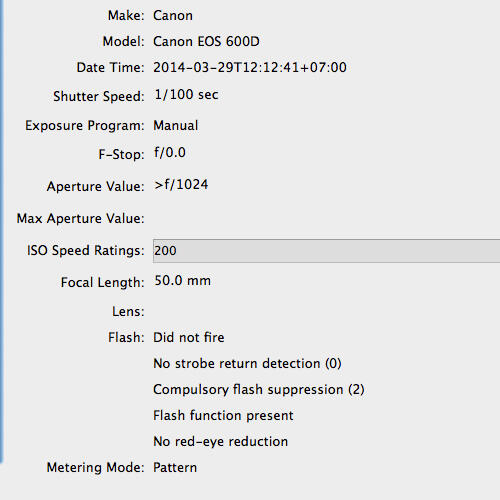Select the Aperture Value >f/1024
Image resolution: width=500 pixels, height=500 pixels.
point(181,185)
